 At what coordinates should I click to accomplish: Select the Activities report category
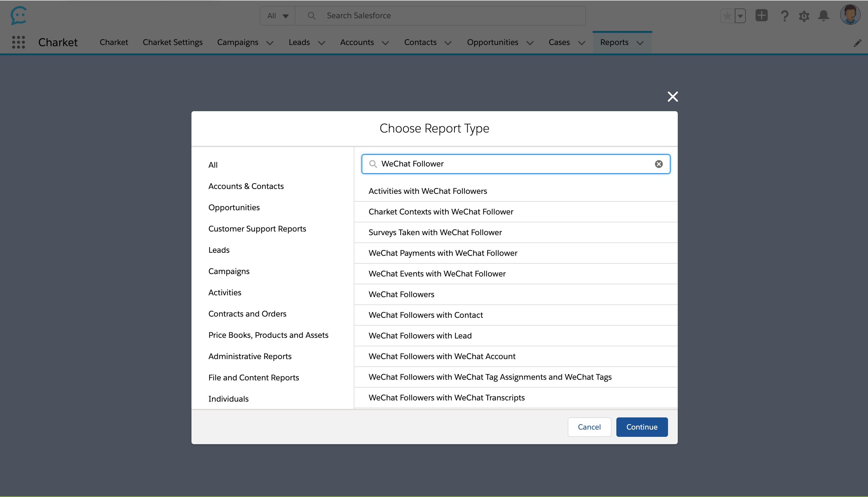(225, 293)
